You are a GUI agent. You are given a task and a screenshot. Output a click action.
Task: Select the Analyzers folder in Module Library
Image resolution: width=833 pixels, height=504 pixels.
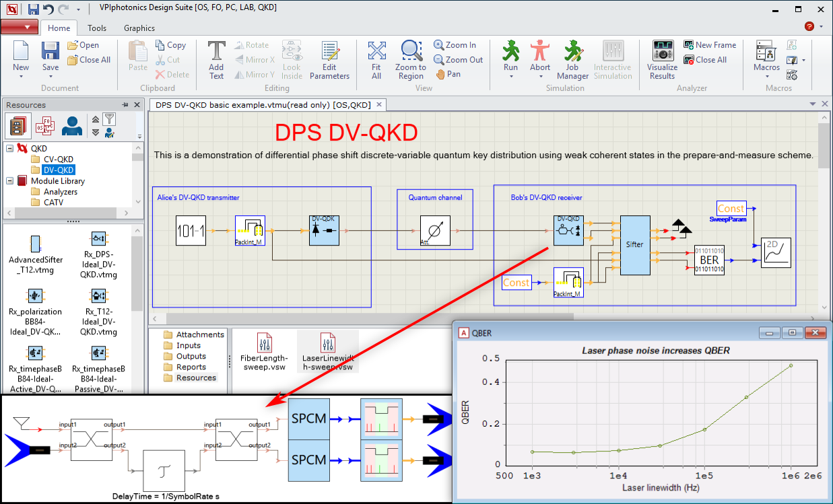pos(54,192)
